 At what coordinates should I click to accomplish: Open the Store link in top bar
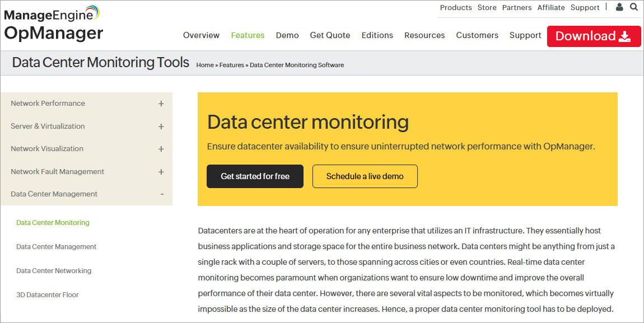coord(487,8)
